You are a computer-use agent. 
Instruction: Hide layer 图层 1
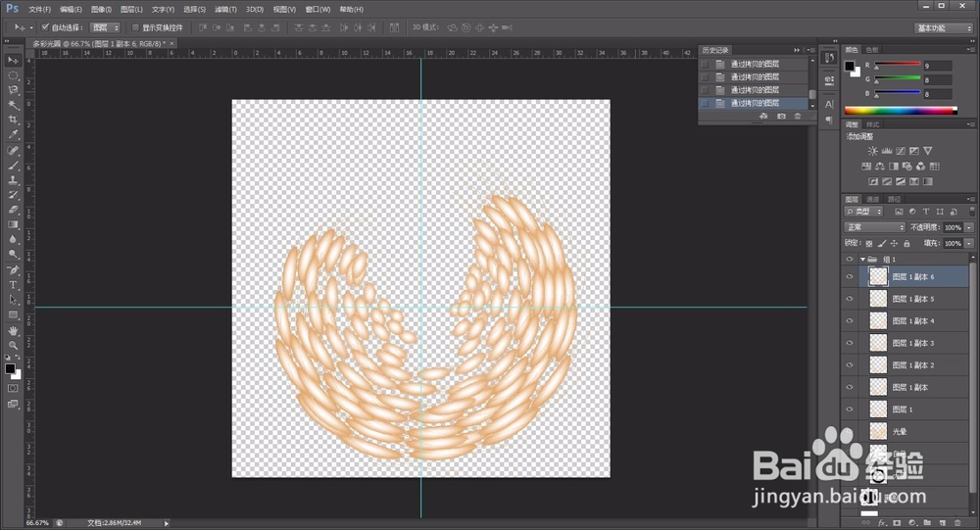(x=850, y=410)
